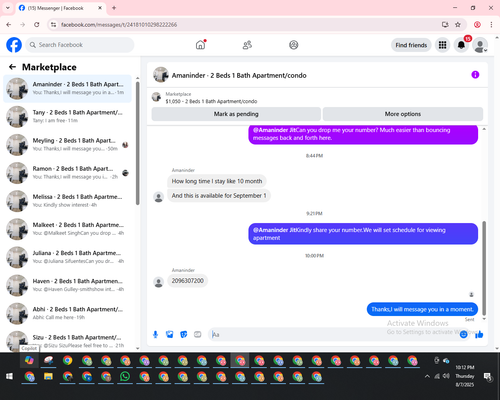Click the message input field Aa
500x400 pixels.
pos(333,334)
